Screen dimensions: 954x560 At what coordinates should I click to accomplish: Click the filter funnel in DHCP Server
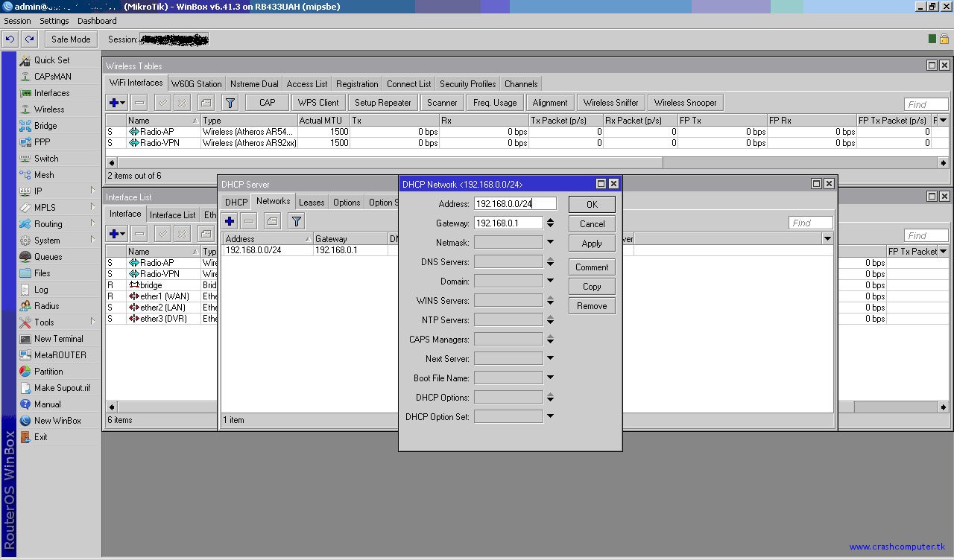(x=297, y=221)
